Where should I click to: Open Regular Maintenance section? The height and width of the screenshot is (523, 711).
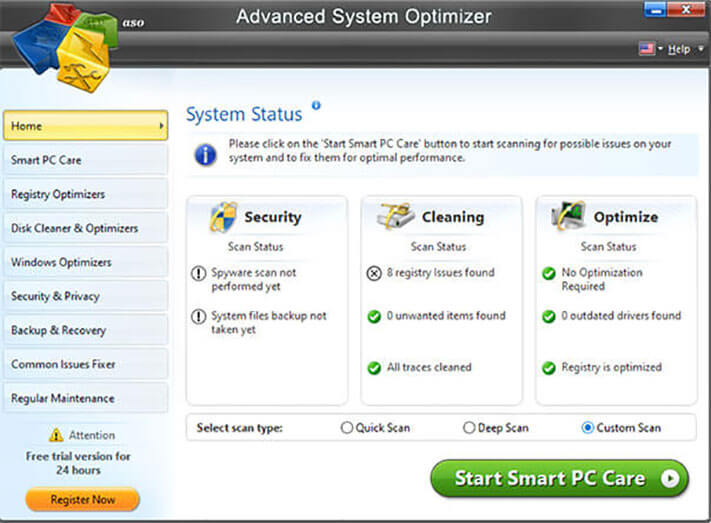(85, 398)
